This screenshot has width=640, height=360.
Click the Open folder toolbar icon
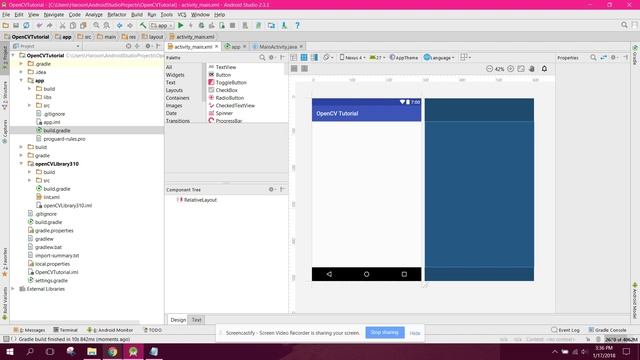pos(6,25)
